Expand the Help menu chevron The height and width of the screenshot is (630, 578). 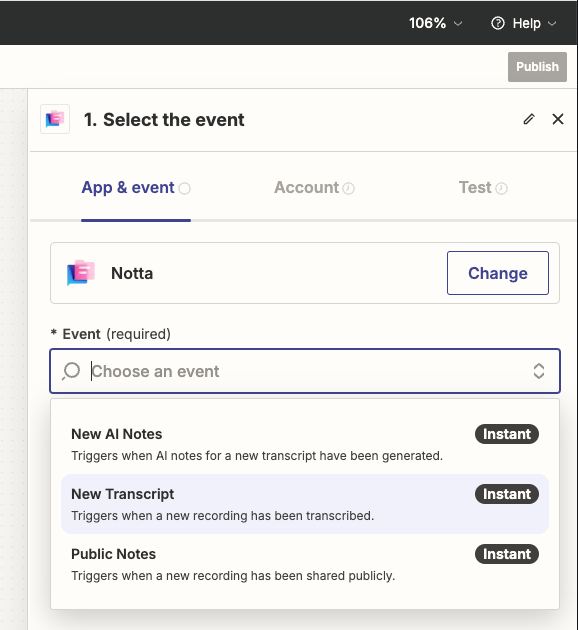[552, 23]
